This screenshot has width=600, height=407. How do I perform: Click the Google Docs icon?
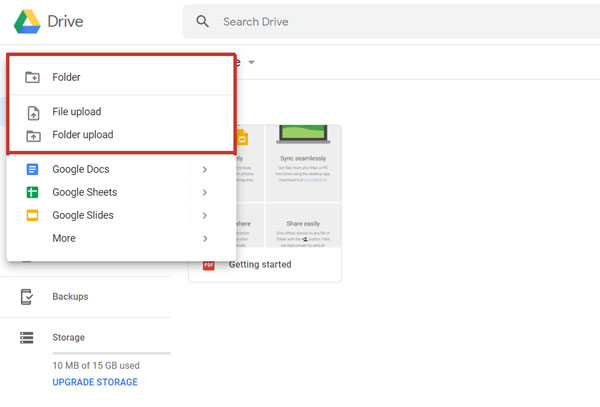(32, 169)
